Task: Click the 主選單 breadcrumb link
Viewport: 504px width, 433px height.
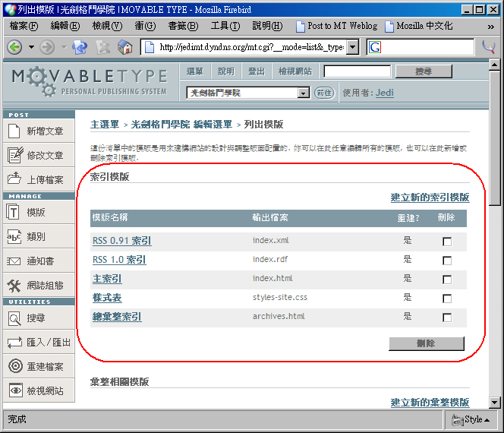Action: click(105, 125)
